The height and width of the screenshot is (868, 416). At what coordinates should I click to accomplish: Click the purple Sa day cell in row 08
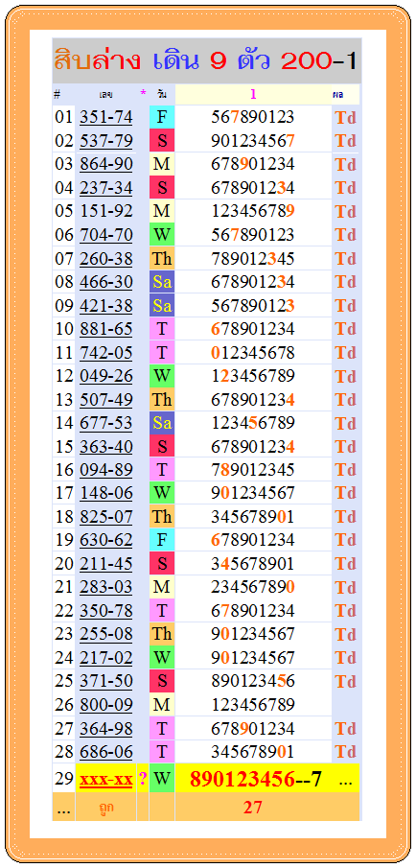[x=162, y=282]
